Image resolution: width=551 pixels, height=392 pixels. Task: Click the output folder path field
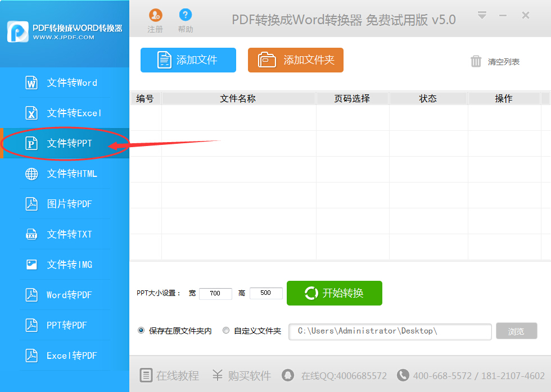(390, 332)
